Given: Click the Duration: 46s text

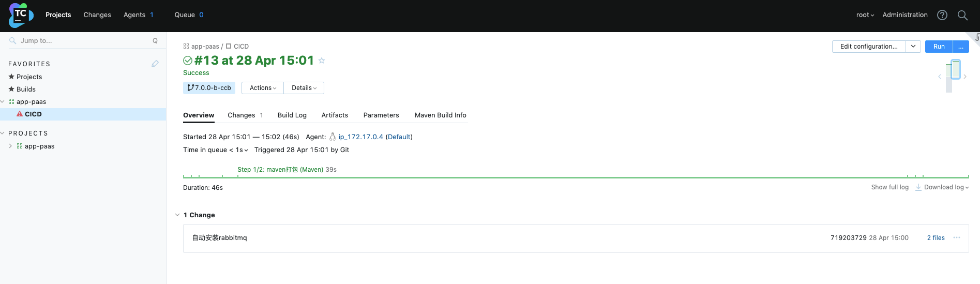Looking at the screenshot, I should click(x=203, y=188).
